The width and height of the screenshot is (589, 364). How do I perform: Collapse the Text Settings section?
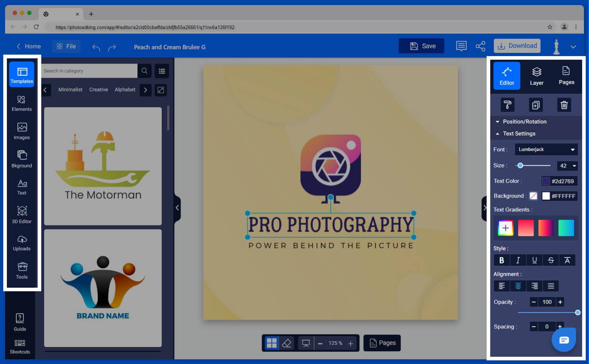[519, 134]
